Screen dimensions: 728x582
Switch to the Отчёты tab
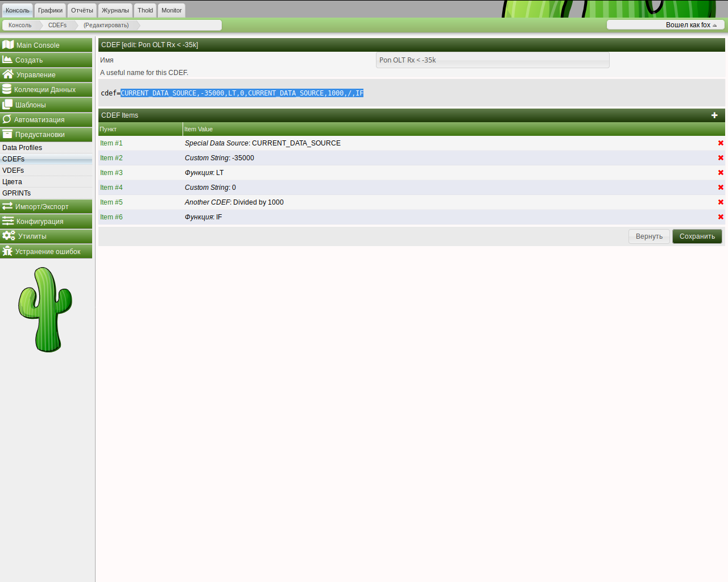82,10
